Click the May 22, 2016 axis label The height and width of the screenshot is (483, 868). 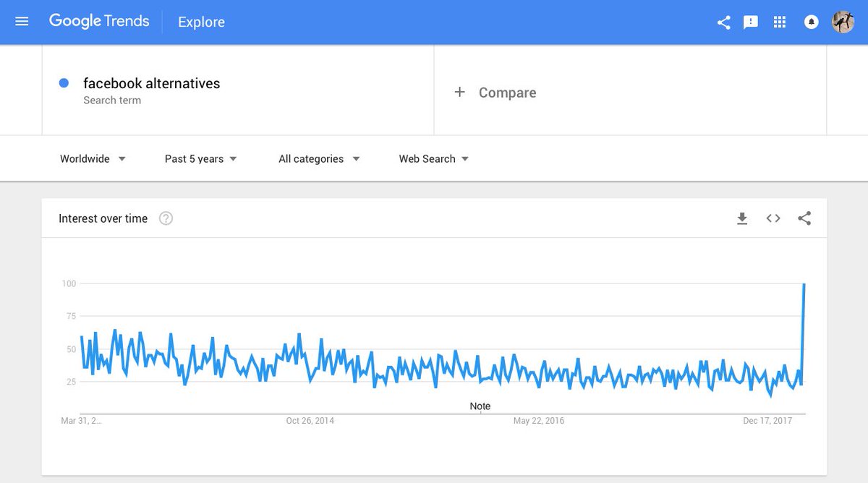point(539,420)
